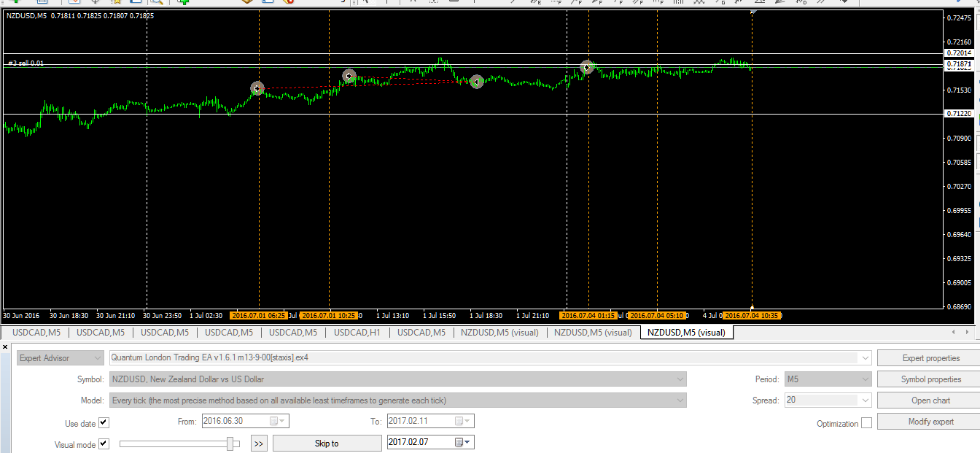Open the To date calendar dropdown

point(462,421)
